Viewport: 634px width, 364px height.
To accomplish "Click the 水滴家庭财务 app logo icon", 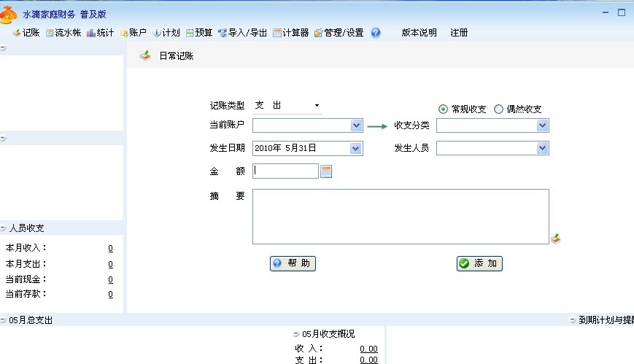I will point(9,15).
